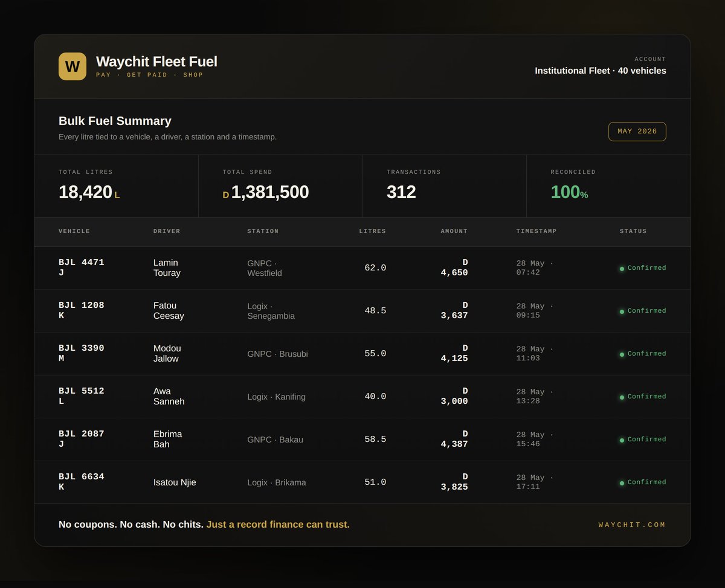This screenshot has height=588, width=725.
Task: Click driver Ebrima Bah
Action: tap(167, 439)
